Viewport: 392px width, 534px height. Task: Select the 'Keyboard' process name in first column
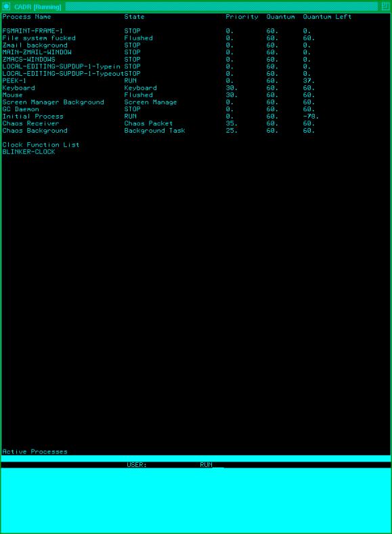click(18, 88)
